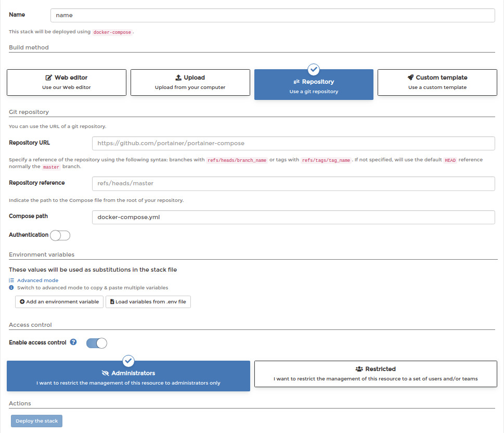Click 'Indicate the path to the Compose file' hint
Viewport: 504px width, 433px height.
[x=96, y=200]
